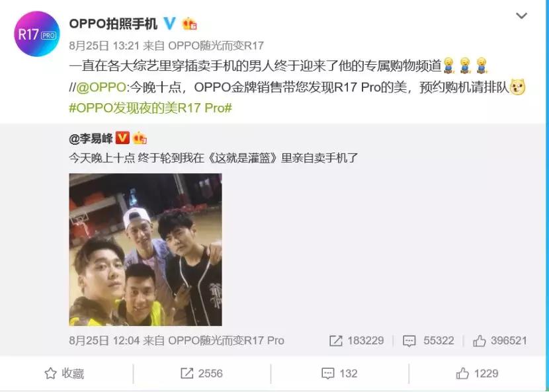Open original post comments icon 55322

coord(428,340)
